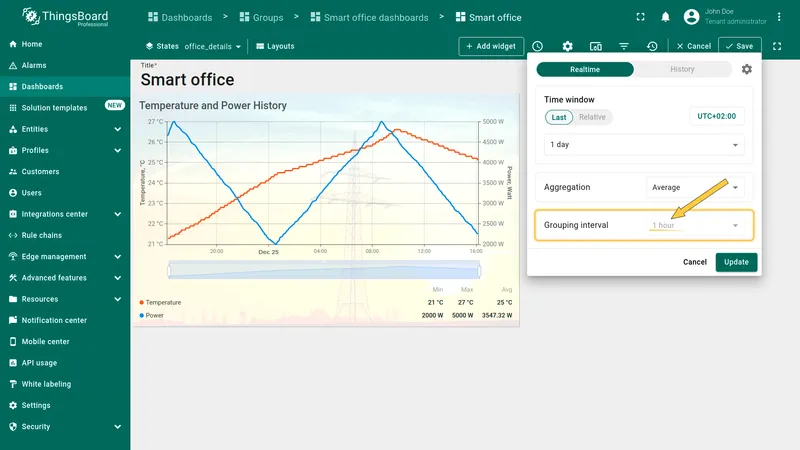Viewport: 800px width, 450px height.
Task: Expand Entities sidebar section
Action: tap(117, 129)
